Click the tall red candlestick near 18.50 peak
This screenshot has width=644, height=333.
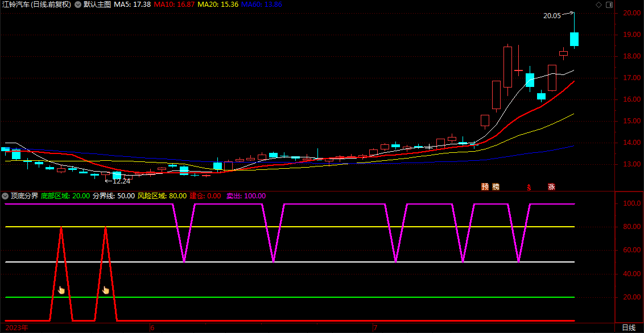[507, 67]
